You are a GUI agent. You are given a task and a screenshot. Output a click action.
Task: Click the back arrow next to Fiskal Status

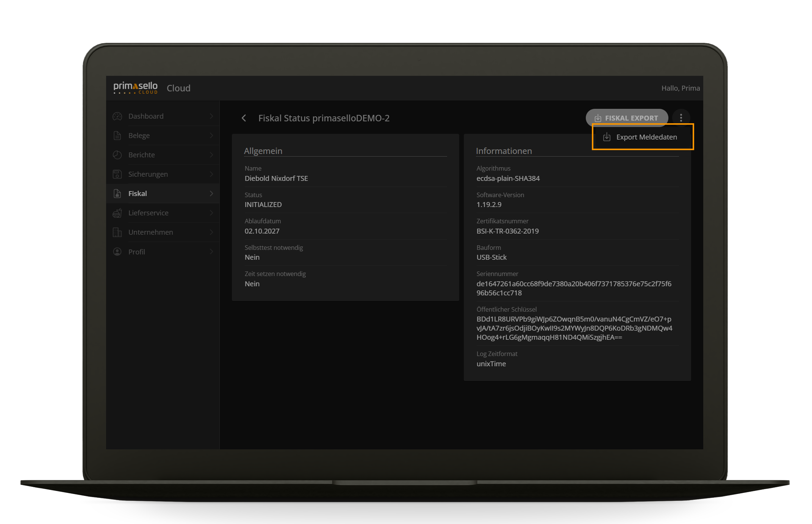pos(244,118)
